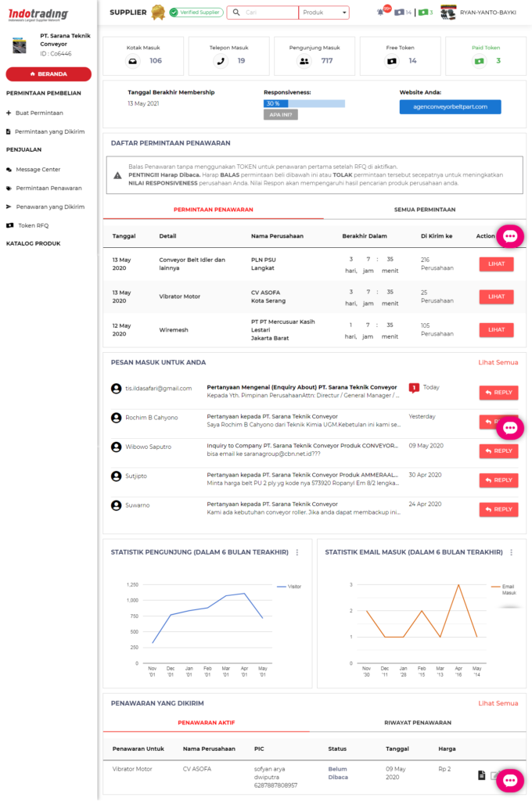Click the user avatar for tis.ildasafari@gmail.com
Viewport: 532px width, 801px height.
117,388
